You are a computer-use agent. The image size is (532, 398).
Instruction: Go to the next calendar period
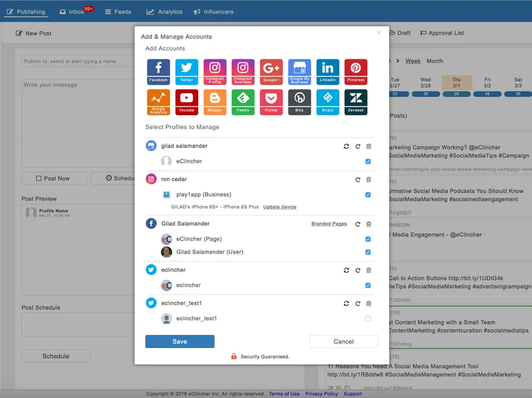coord(398,61)
